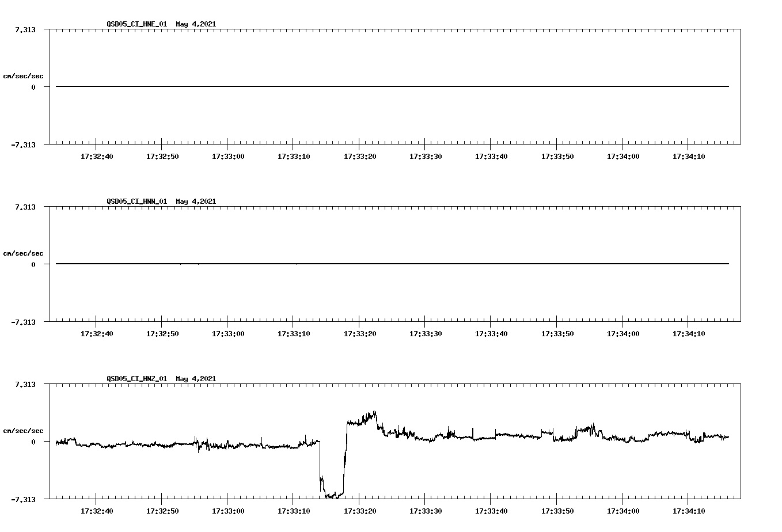Click the right edge of the HNZ plot frame
Image resolution: width=782 pixels, height=532 pixels.
[741, 441]
